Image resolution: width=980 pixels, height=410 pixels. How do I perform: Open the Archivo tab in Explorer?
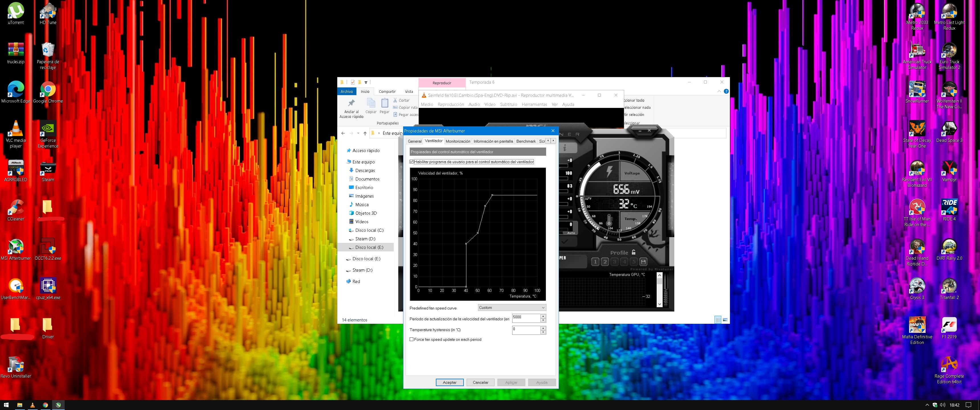pos(347,91)
